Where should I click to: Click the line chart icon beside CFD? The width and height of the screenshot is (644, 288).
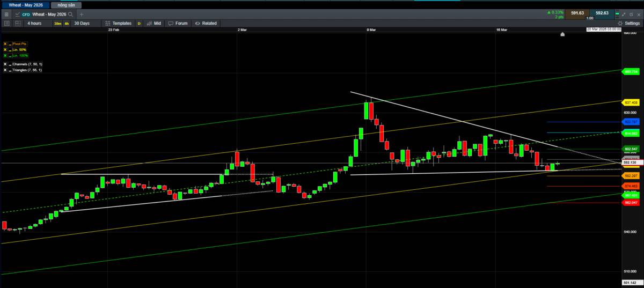(17, 14)
